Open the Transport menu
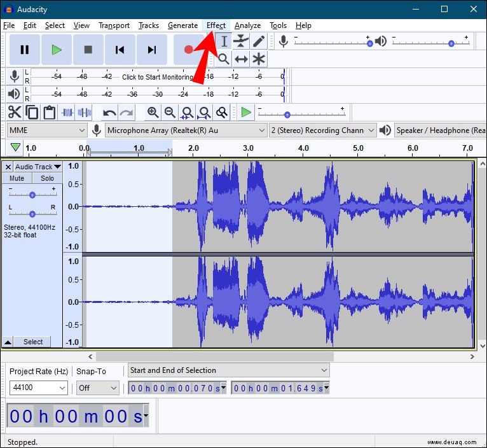This screenshot has height=448, width=487. coord(114,25)
